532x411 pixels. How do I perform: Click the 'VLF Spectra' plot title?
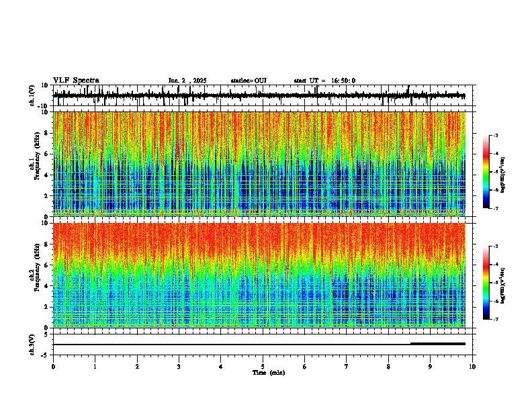pyautogui.click(x=76, y=81)
